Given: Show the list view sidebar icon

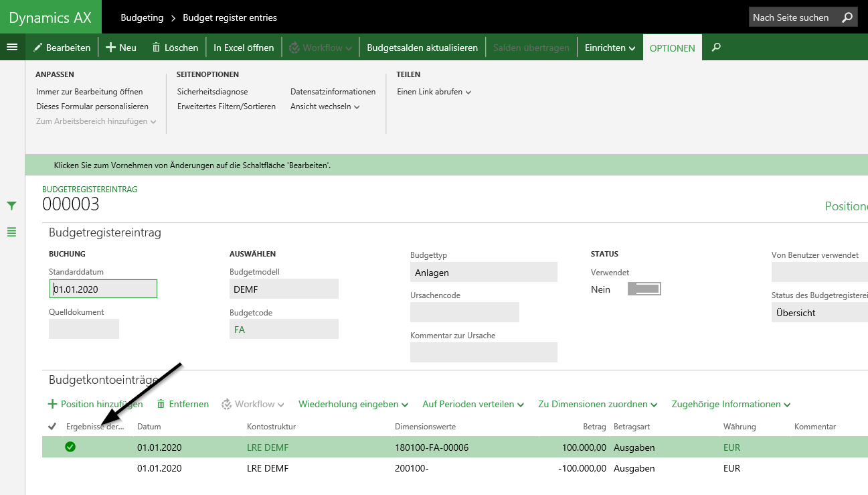Looking at the screenshot, I should [x=11, y=232].
